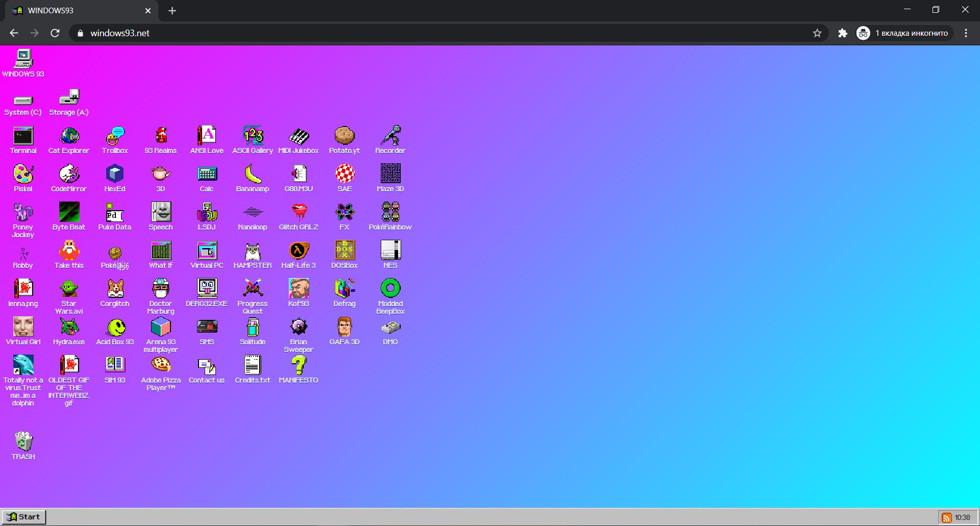Select the LSDJ icon
The image size is (980, 526).
coord(207,216)
